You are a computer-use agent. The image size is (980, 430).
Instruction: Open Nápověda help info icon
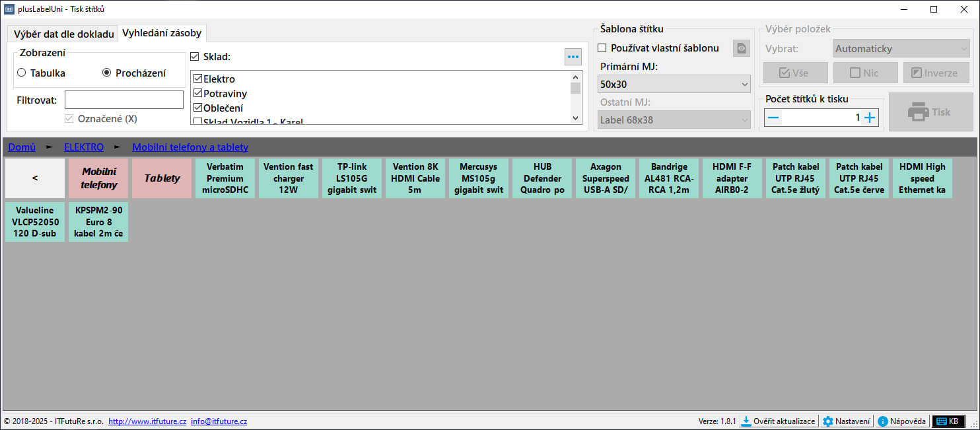(883, 421)
